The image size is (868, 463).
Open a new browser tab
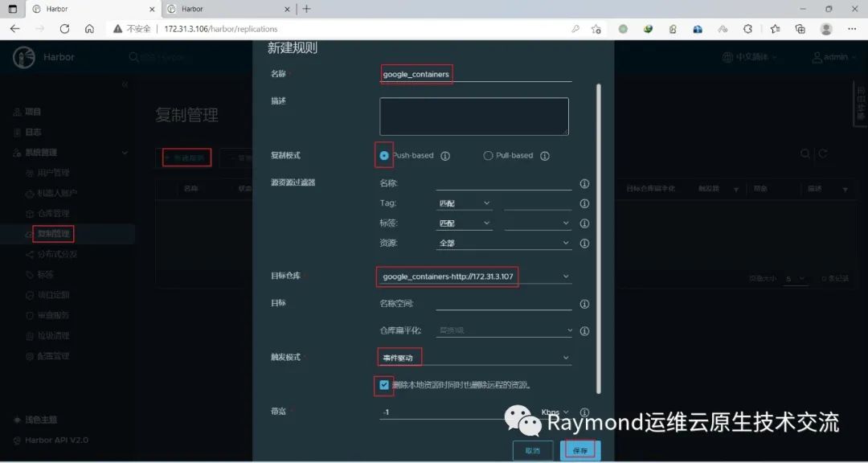pyautogui.click(x=306, y=9)
